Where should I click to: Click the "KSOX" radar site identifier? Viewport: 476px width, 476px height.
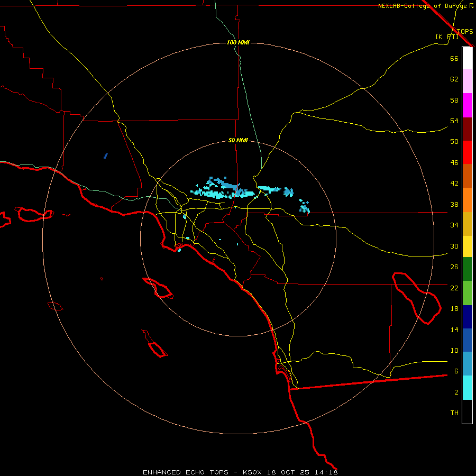252,472
